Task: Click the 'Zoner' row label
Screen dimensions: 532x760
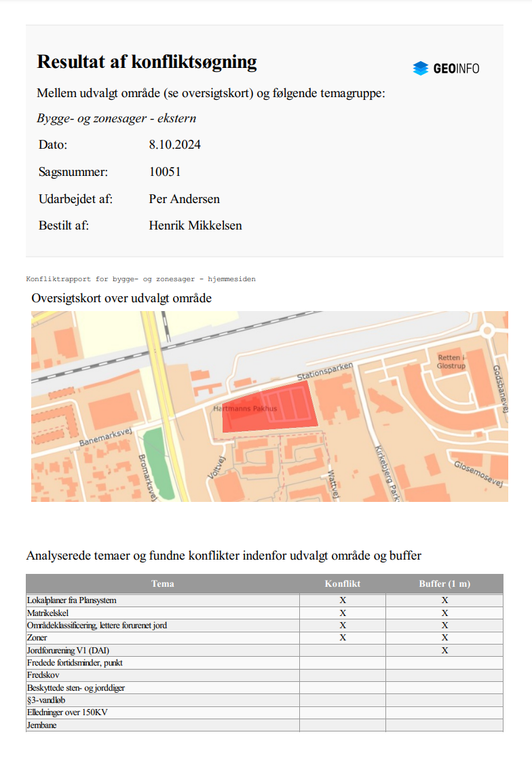Action: [37, 638]
